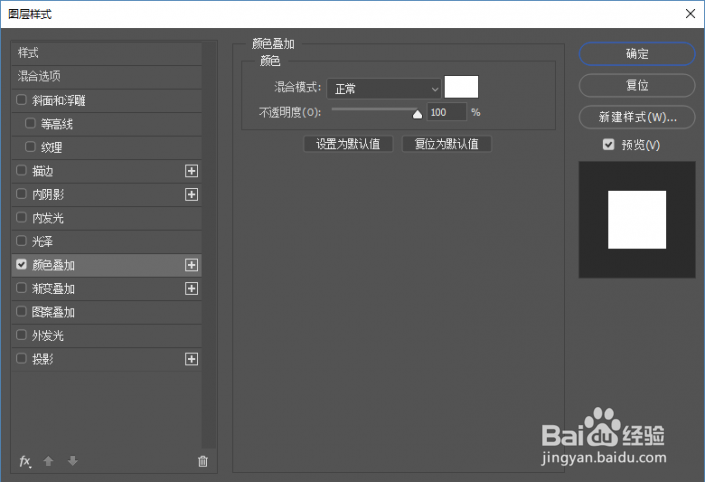Viewport: 705px width, 482px height.
Task: Click the 确定 button
Action: click(637, 54)
